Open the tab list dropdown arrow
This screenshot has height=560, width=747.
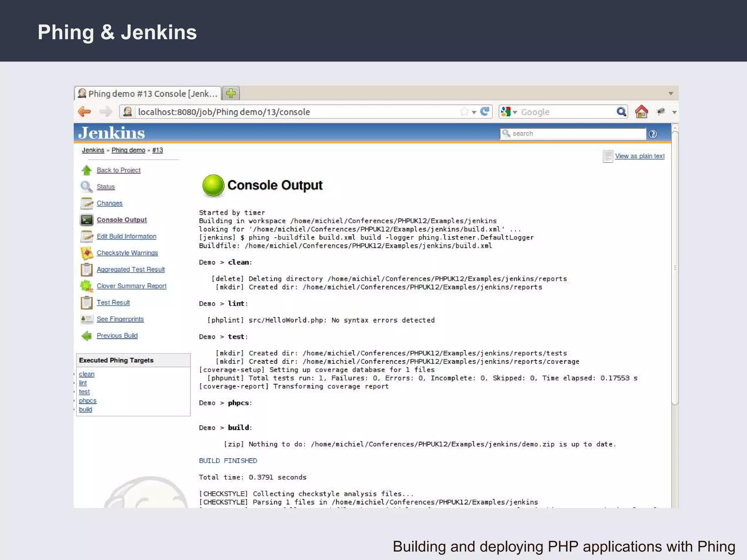(x=671, y=94)
